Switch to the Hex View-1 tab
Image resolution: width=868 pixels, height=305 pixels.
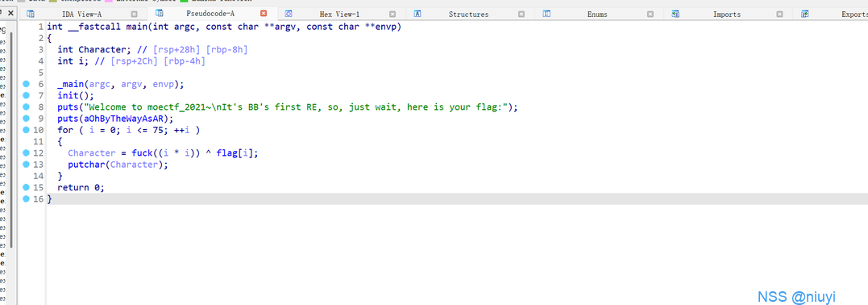[x=339, y=15]
